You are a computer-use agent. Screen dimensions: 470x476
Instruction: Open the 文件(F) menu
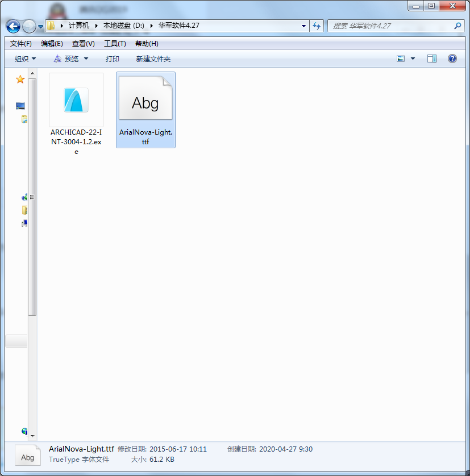tap(20, 44)
